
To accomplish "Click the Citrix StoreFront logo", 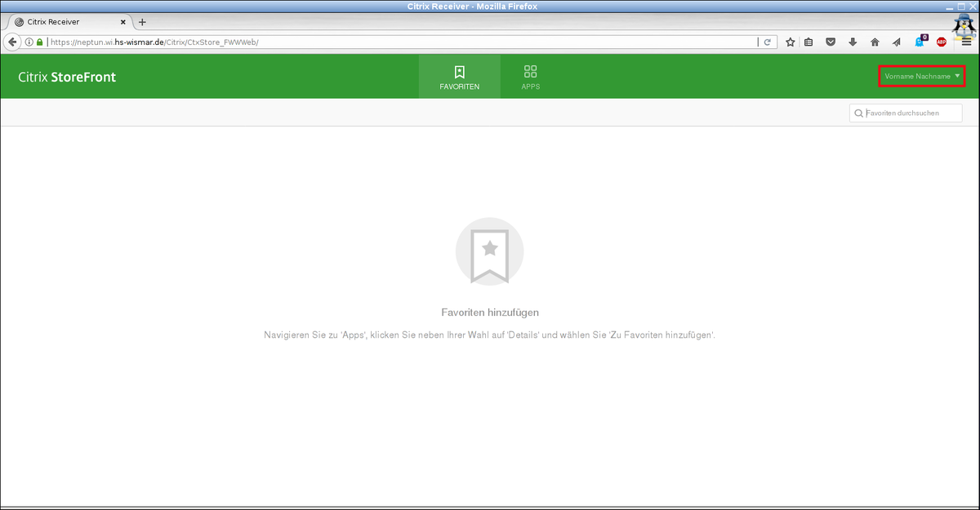I will (67, 78).
